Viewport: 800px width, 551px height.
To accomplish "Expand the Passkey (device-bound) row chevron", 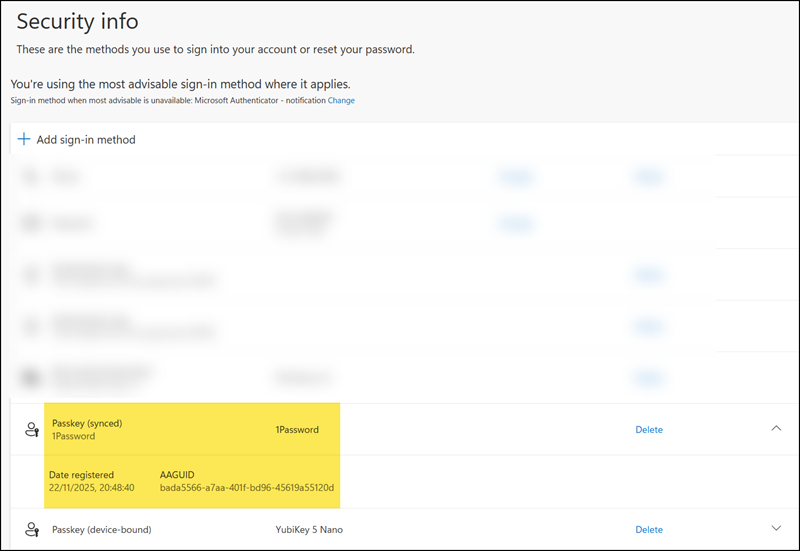I will (776, 529).
